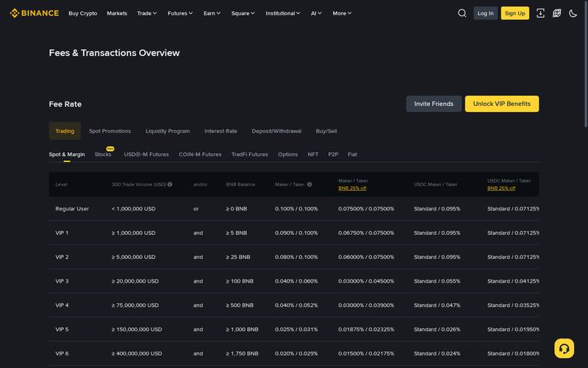Image resolution: width=588 pixels, height=368 pixels.
Task: Expand the Institutional menu dropdown
Action: 283,13
